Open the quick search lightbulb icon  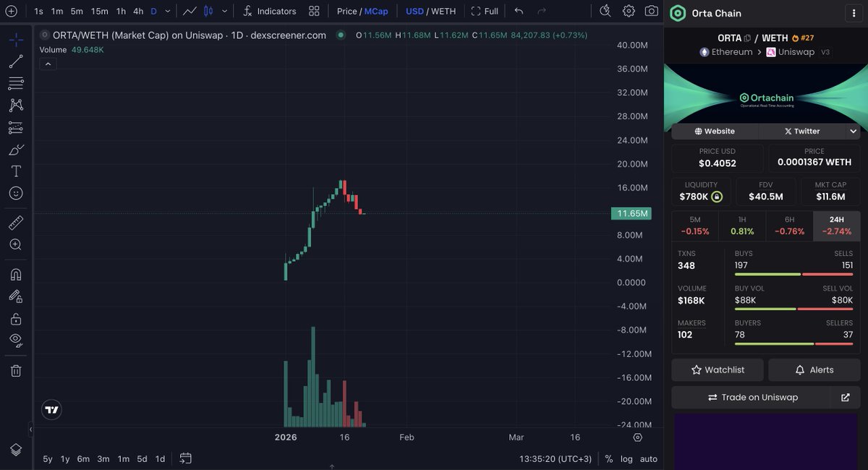606,11
